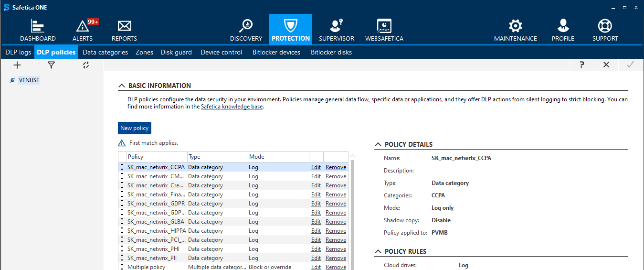Open the Support section
644x270 pixels.
tap(605, 30)
